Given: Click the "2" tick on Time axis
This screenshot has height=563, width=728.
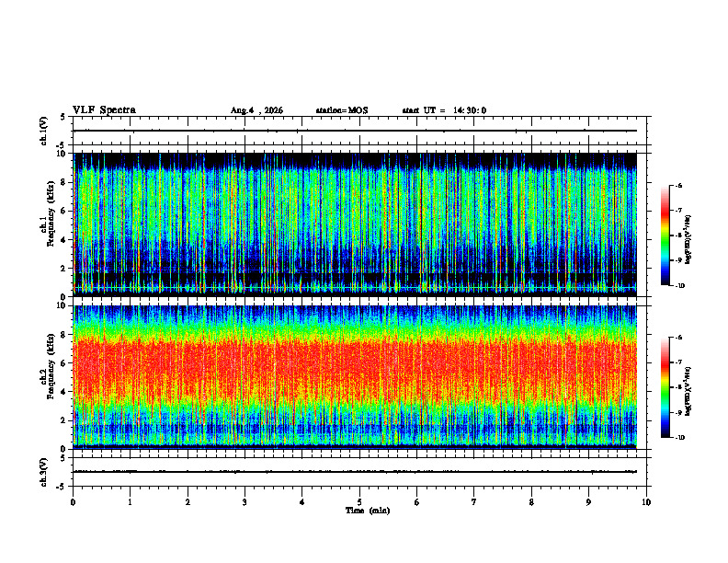Looking at the screenshot, I should [188, 502].
